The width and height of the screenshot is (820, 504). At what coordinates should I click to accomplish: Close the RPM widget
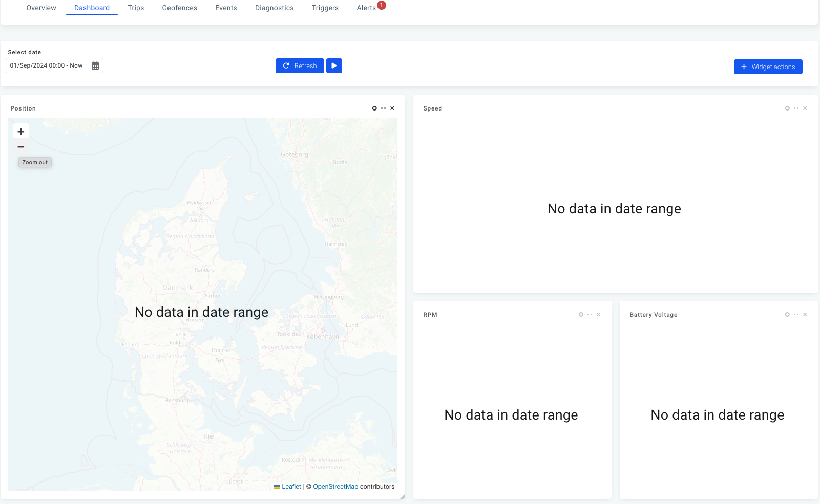point(599,314)
